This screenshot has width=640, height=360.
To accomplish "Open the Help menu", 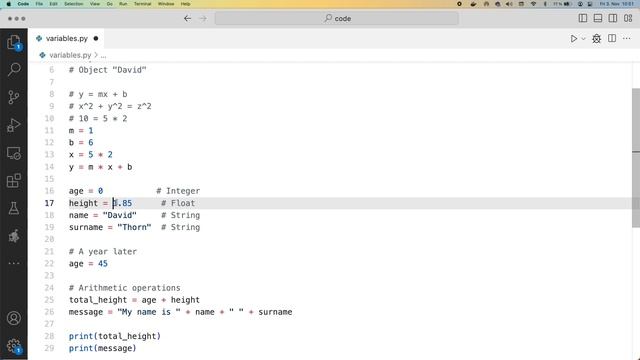I will coord(185,4).
